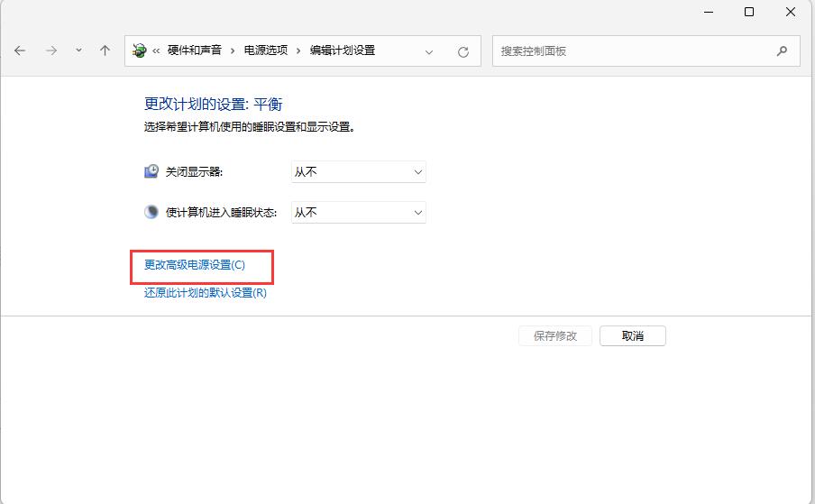Click the magnifier search icon
Viewport: 815px width, 504px height.
click(782, 51)
